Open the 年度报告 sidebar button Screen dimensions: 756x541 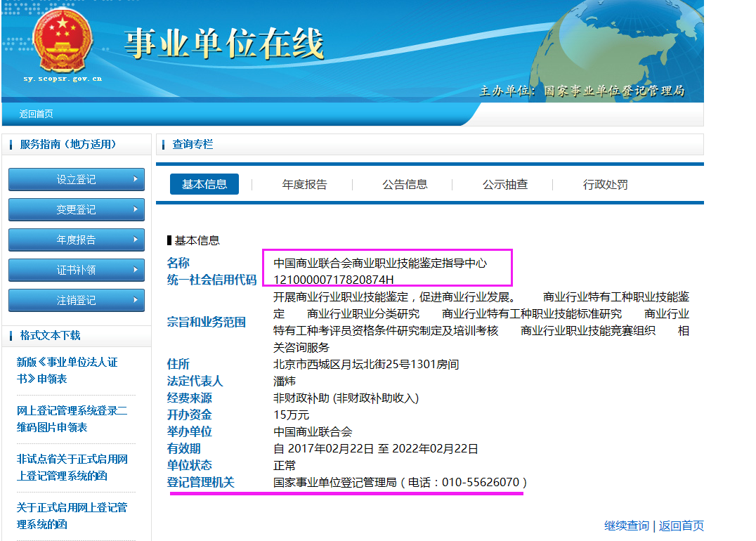click(77, 240)
